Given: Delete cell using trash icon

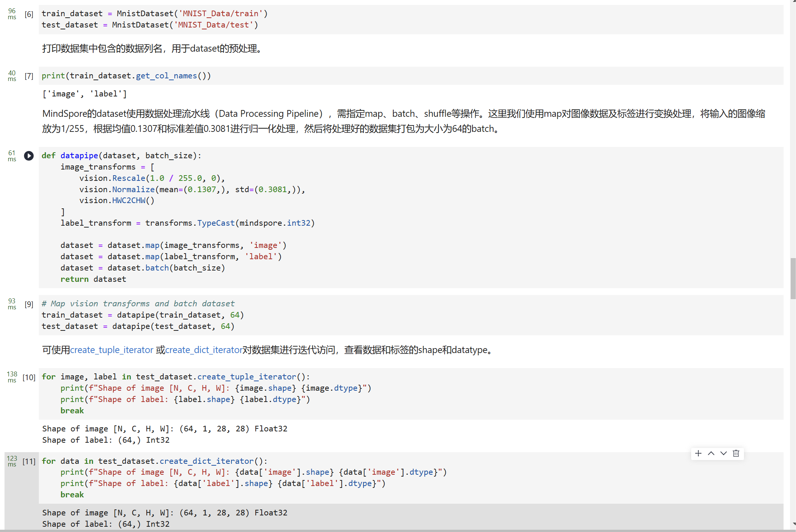Looking at the screenshot, I should pos(736,453).
